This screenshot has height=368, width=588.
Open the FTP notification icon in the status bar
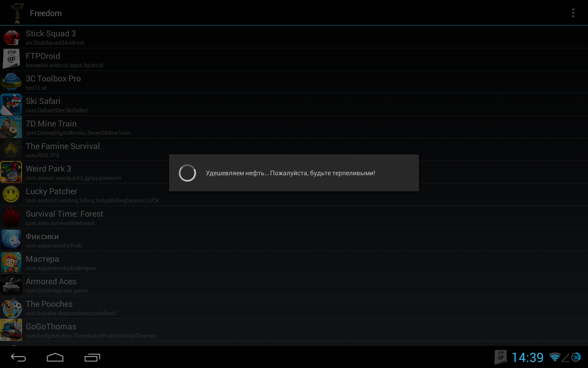(x=501, y=357)
